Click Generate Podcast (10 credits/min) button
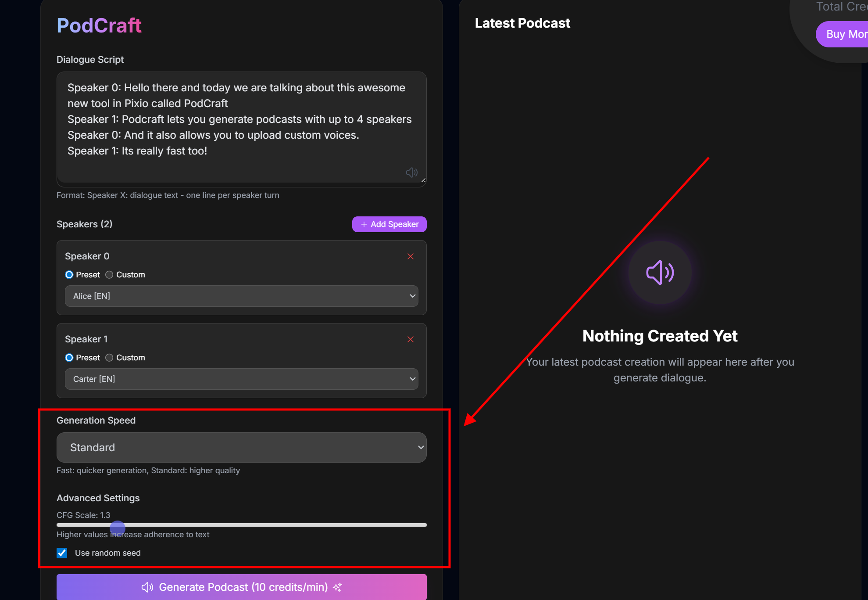This screenshot has height=600, width=868. pos(242,587)
